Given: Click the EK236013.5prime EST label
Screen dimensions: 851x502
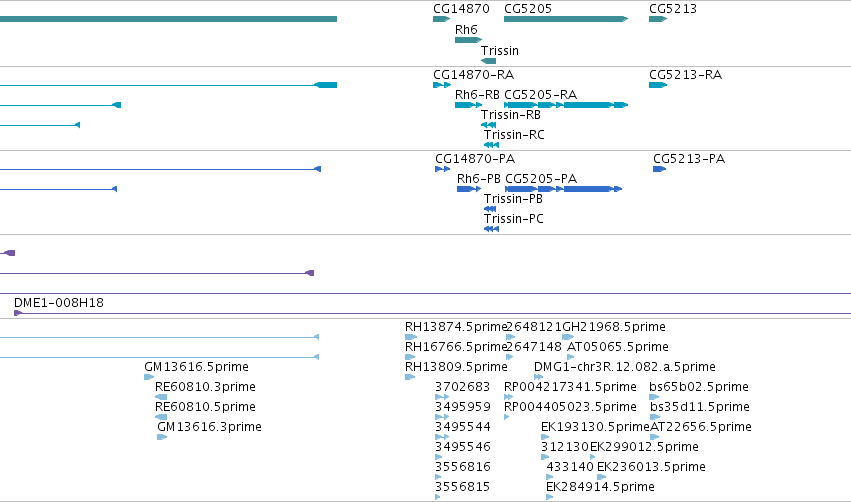Looking at the screenshot, I should click(651, 467).
